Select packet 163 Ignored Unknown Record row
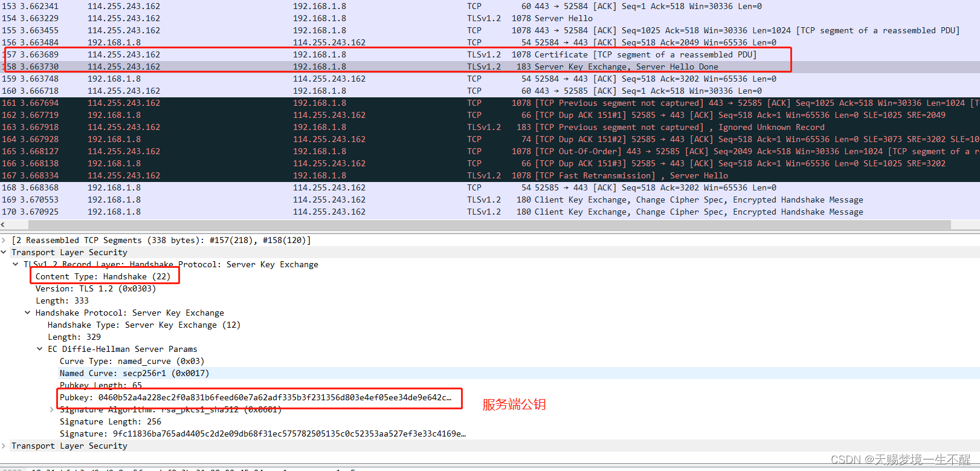 (x=490, y=127)
